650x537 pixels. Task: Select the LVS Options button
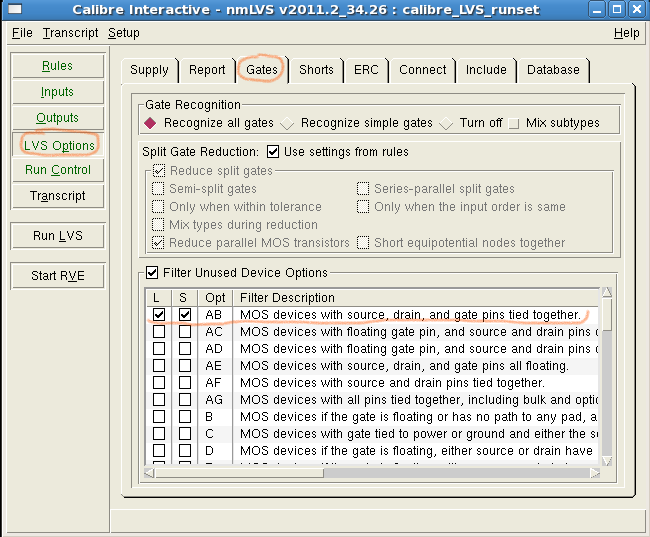[x=58, y=145]
